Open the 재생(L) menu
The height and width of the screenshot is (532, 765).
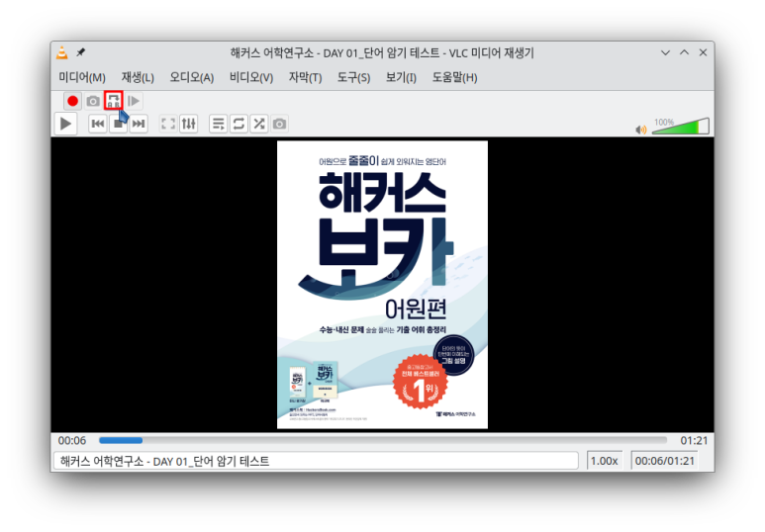[x=138, y=77]
